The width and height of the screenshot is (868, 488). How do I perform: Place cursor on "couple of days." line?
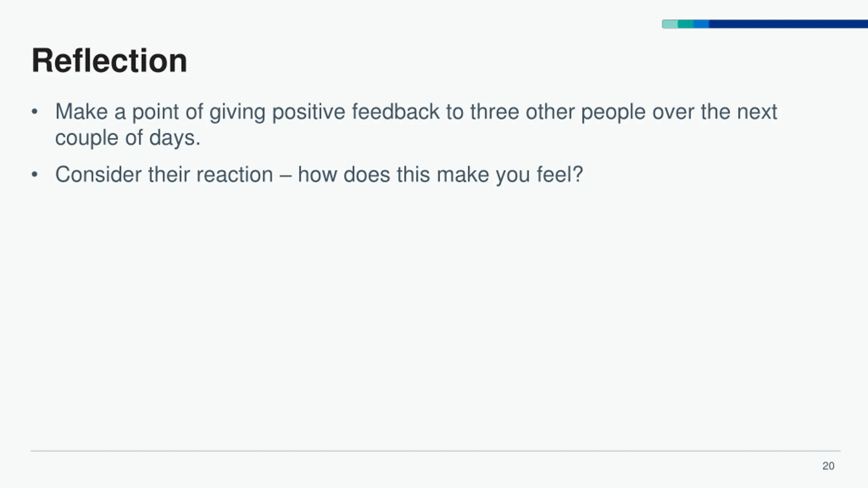click(x=128, y=138)
